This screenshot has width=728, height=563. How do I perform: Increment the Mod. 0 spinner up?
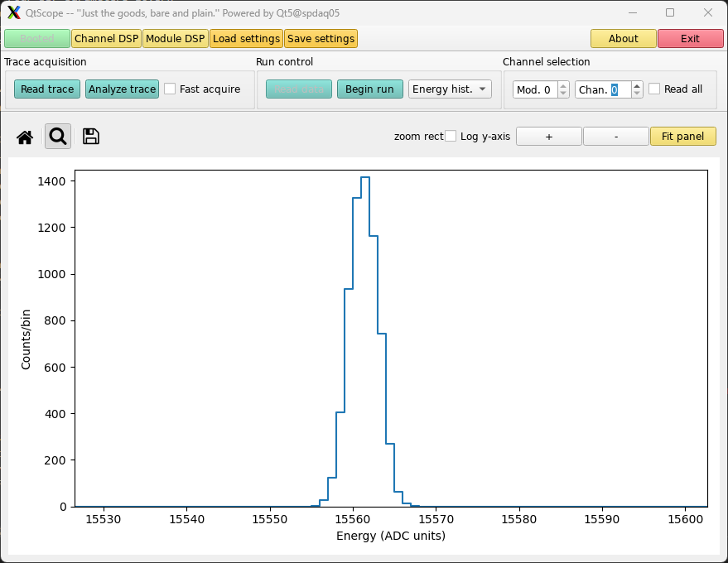563,85
